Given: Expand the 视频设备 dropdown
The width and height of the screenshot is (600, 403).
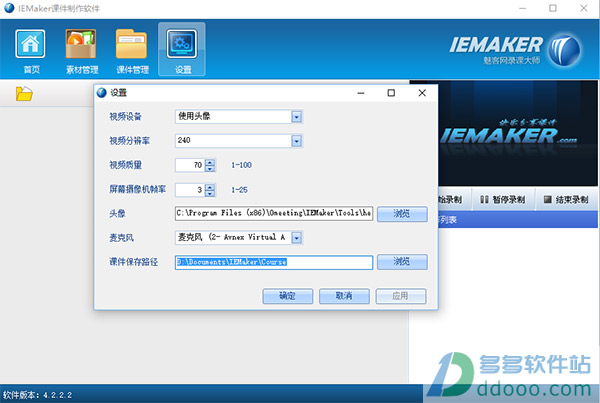Looking at the screenshot, I should 297,117.
